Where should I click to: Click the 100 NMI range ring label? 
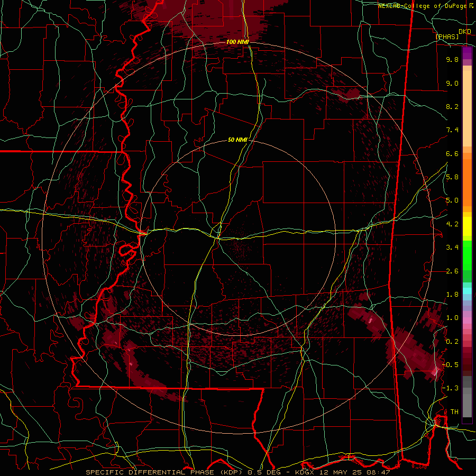tap(237, 42)
